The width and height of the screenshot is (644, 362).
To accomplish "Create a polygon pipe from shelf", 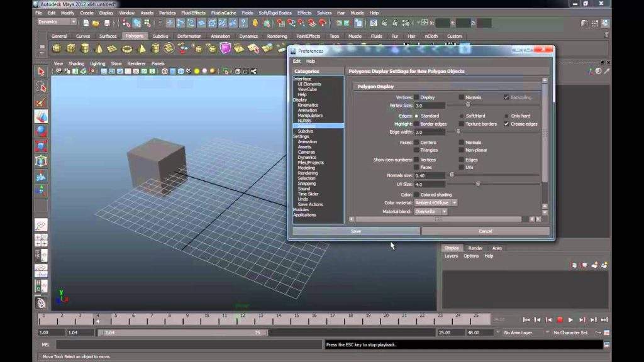I will (155, 48).
